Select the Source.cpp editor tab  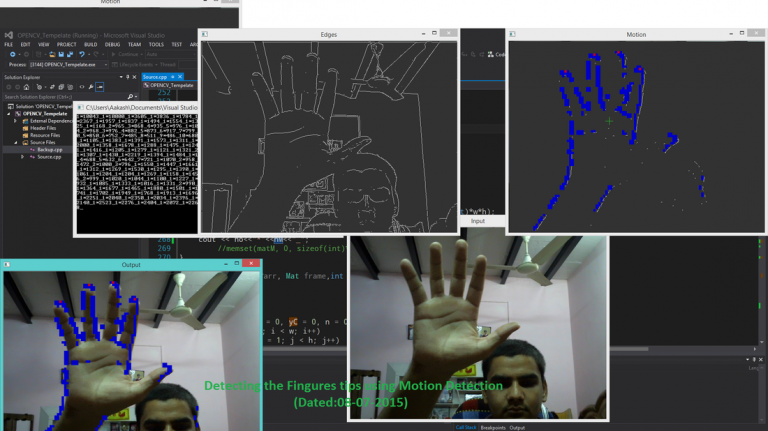click(x=155, y=77)
